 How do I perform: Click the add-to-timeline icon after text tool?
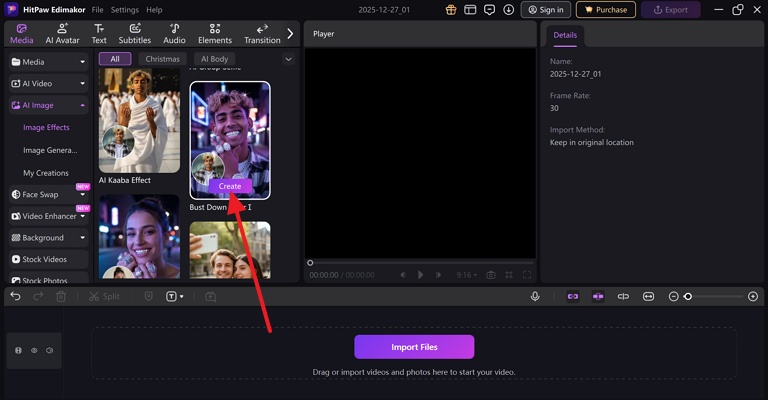tap(210, 297)
